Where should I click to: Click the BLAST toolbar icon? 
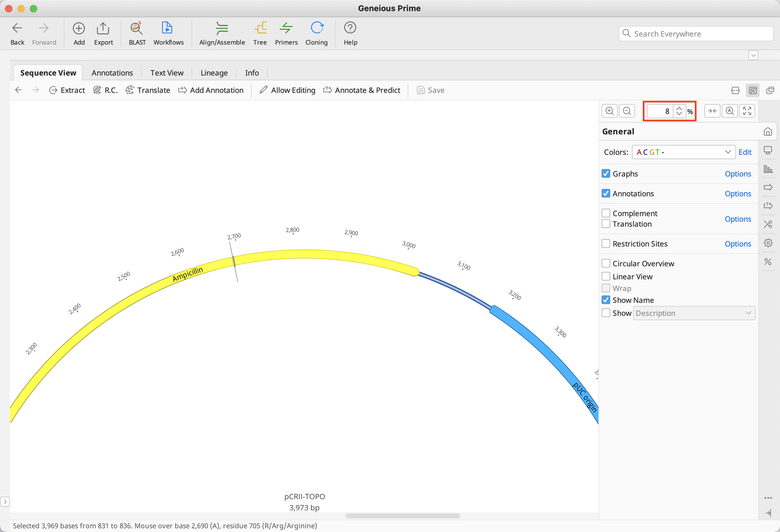pyautogui.click(x=137, y=29)
